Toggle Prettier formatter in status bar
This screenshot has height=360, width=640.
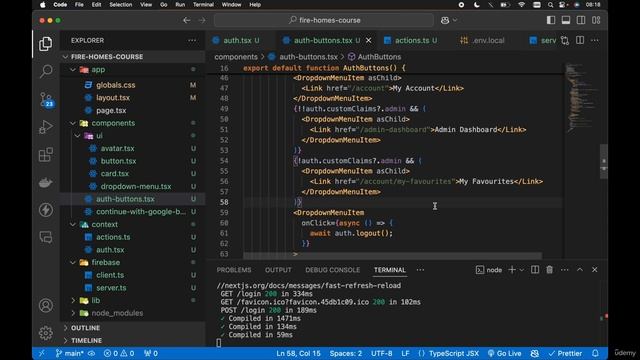click(x=565, y=353)
